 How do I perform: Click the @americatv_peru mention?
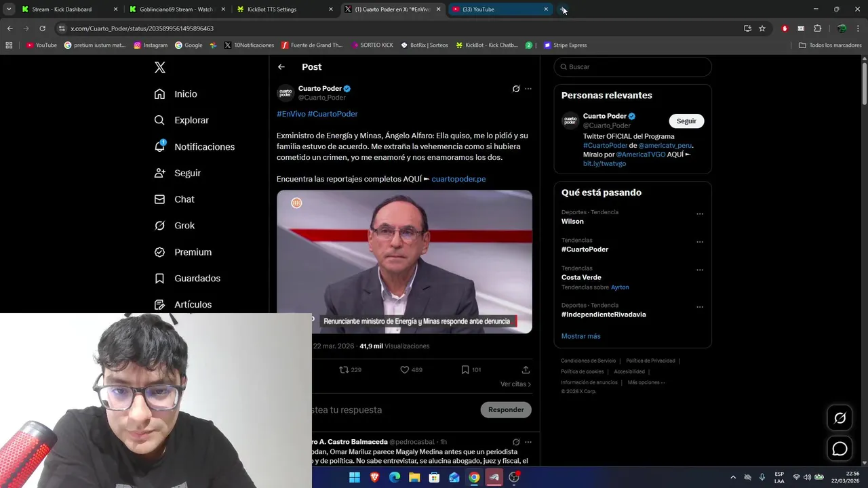[x=665, y=146]
